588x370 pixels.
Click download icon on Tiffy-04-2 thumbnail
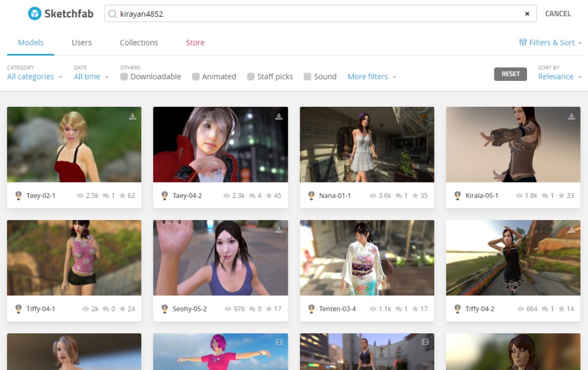(571, 230)
